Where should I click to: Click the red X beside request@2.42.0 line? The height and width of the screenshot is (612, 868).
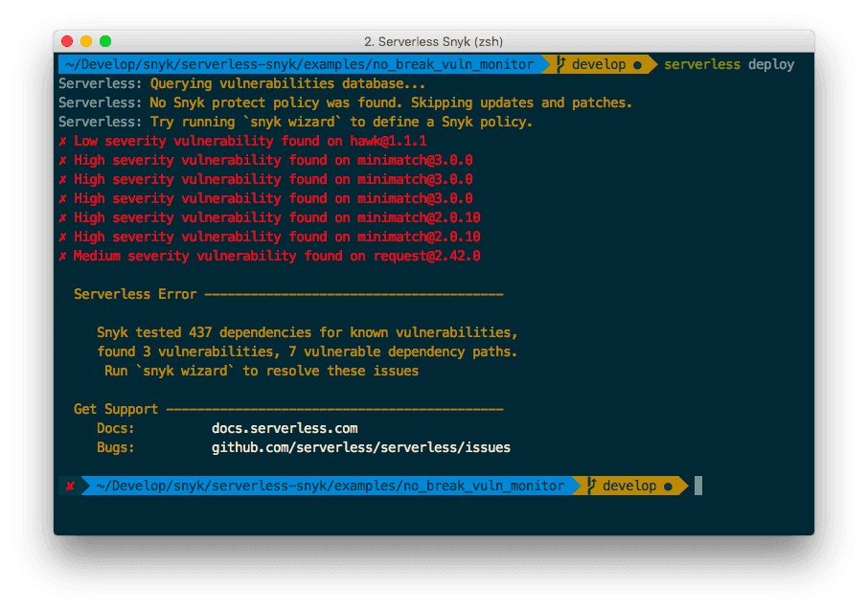(x=62, y=257)
